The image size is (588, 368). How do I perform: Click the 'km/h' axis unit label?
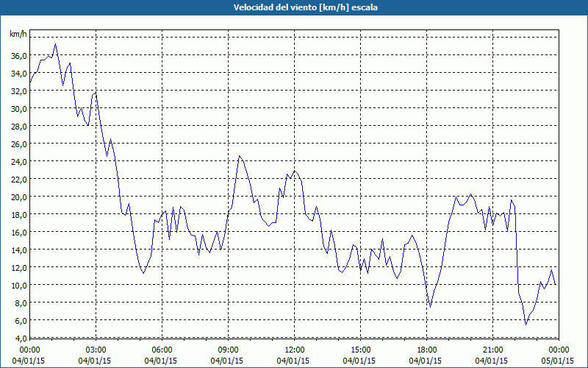coord(18,34)
